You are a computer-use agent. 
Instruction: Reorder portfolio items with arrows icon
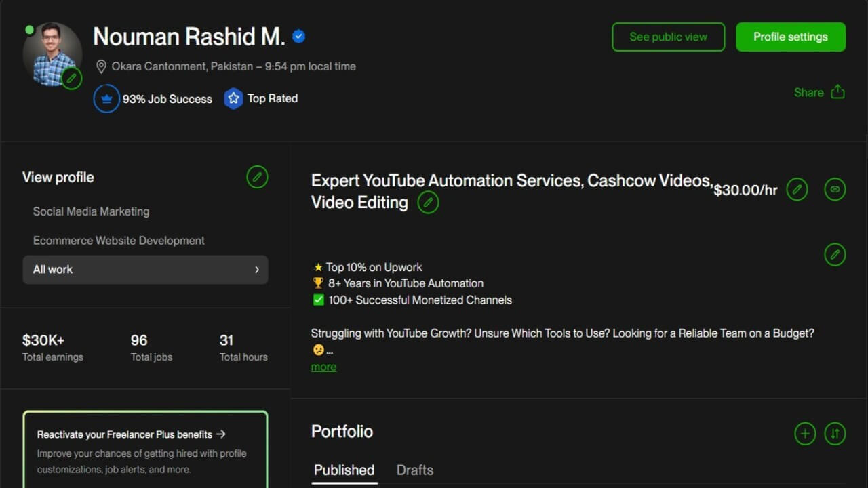[x=835, y=433]
